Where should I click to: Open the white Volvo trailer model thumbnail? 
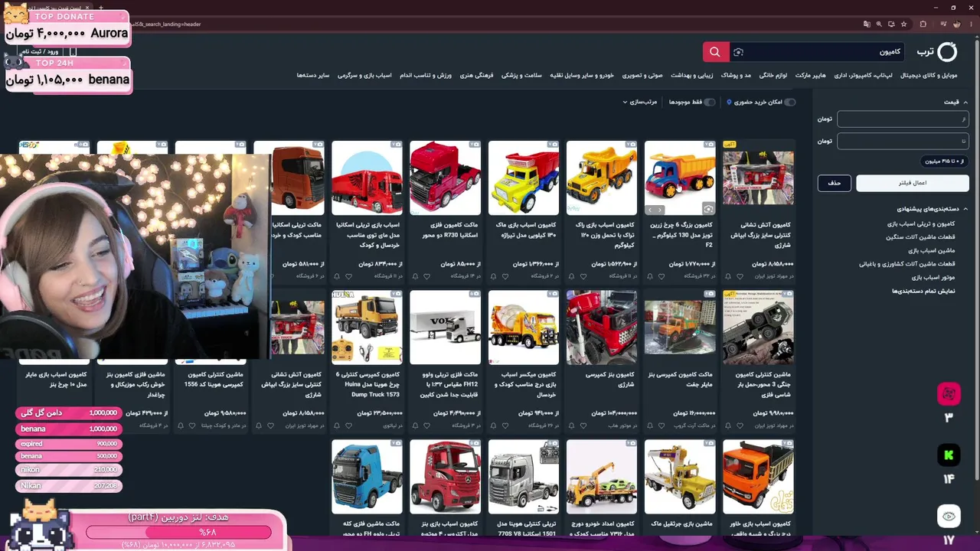point(445,328)
